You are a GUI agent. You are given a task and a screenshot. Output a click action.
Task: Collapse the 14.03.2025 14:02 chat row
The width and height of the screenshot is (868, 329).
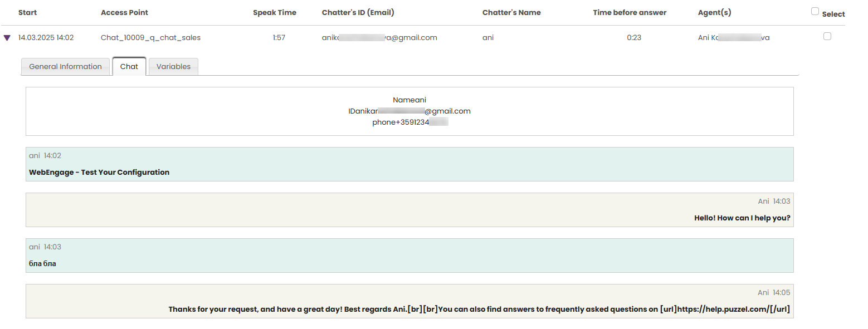[x=7, y=38]
